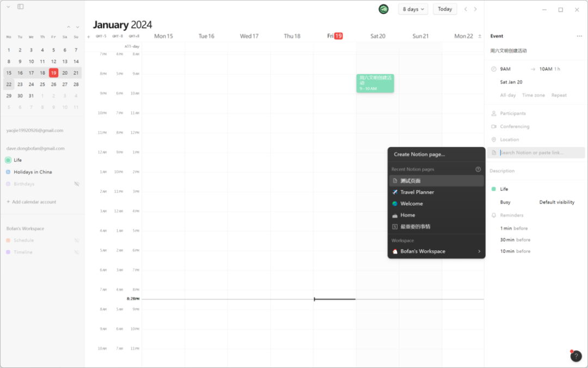
Task: Open the Default visibility dropdown
Action: point(557,202)
